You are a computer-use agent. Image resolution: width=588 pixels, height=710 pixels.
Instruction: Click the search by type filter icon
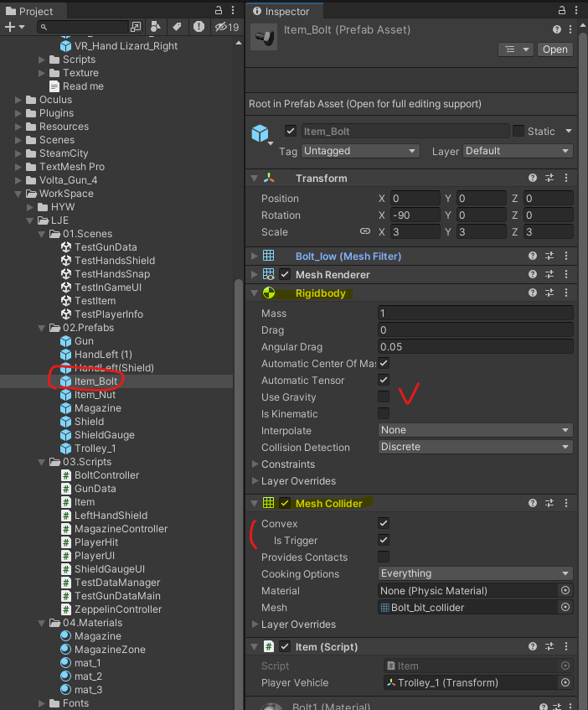[x=155, y=27]
